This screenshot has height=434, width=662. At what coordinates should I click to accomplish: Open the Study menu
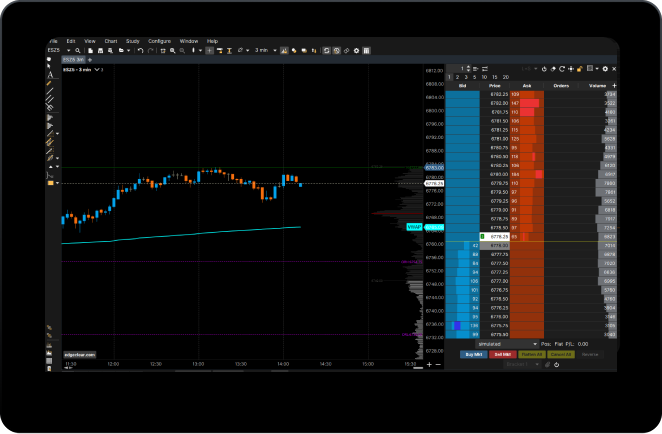[130, 41]
